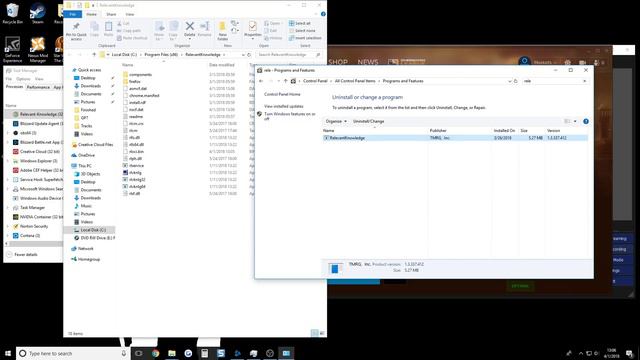This screenshot has width=640, height=360.
Task: Open File Explorer from the taskbar
Action: pyautogui.click(x=171, y=353)
